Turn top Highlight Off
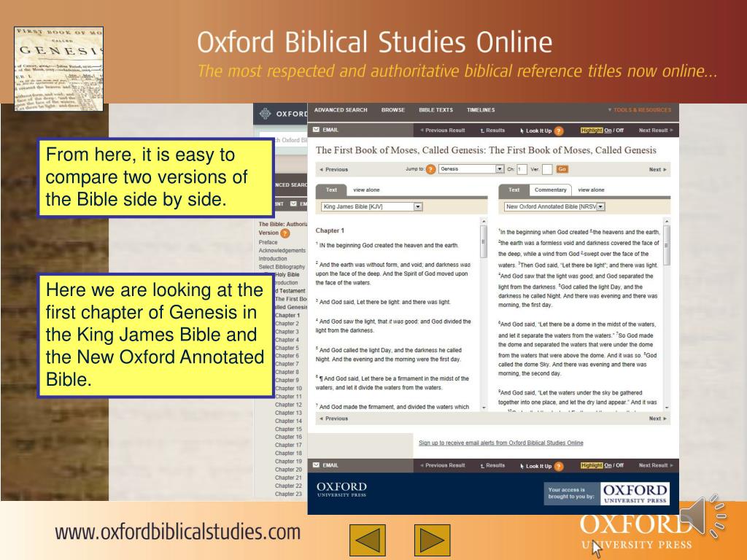 [x=619, y=130]
